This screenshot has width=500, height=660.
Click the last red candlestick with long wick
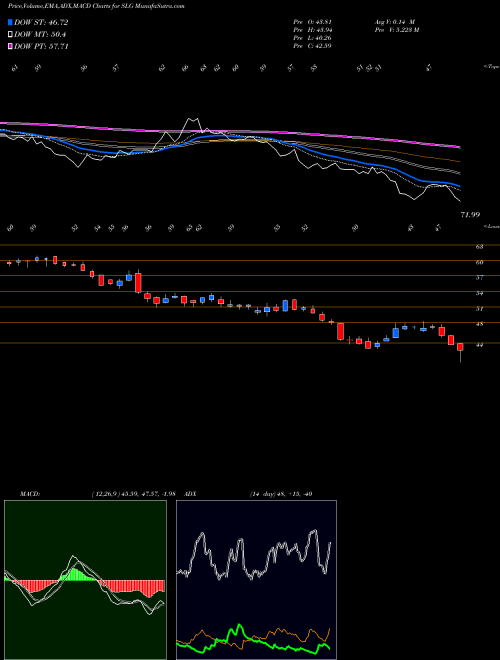coord(460,351)
